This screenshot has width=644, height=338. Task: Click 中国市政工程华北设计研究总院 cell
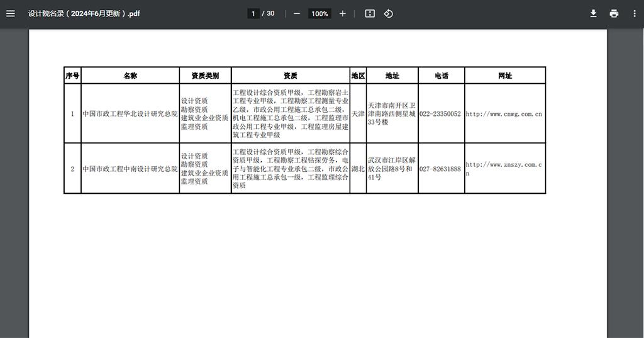coord(130,113)
